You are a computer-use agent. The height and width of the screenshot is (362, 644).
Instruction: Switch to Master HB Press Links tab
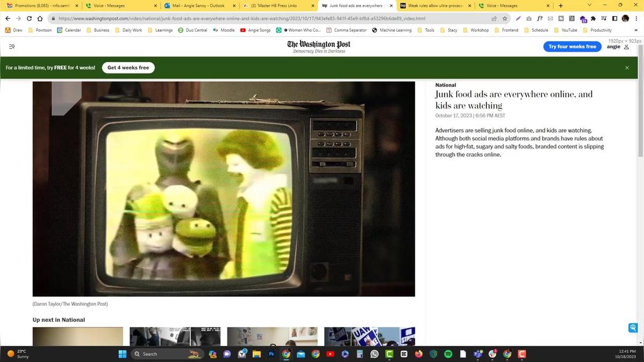(x=279, y=5)
